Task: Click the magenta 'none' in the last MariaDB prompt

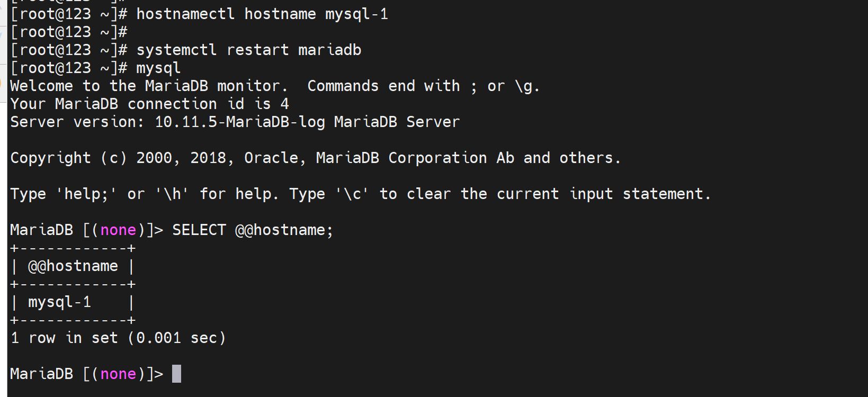Action: pyautogui.click(x=118, y=374)
